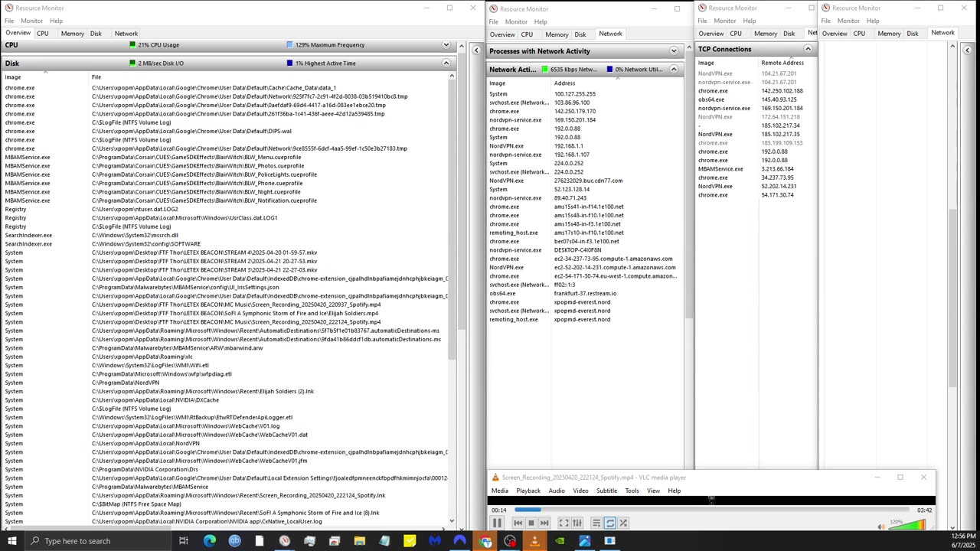Open the Photos app from the taskbar
This screenshot has height=551, width=980.
(585, 541)
